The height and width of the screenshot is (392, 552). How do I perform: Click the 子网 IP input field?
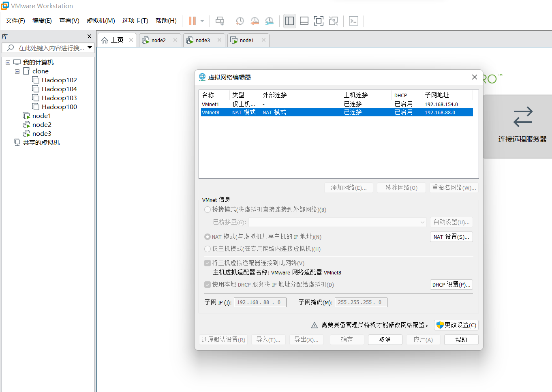pyautogui.click(x=260, y=302)
